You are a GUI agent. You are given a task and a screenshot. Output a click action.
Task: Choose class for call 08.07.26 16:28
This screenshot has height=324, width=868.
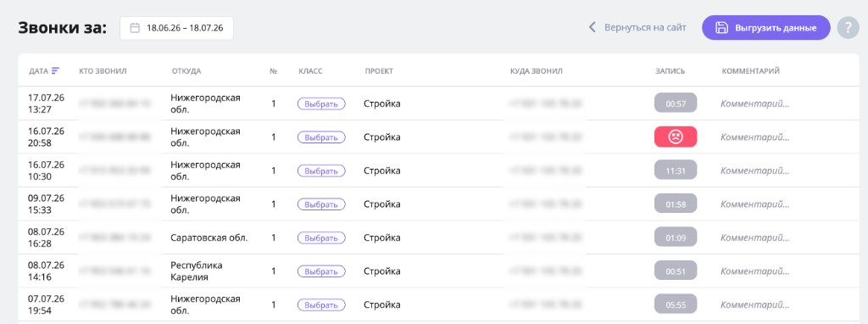pos(321,237)
